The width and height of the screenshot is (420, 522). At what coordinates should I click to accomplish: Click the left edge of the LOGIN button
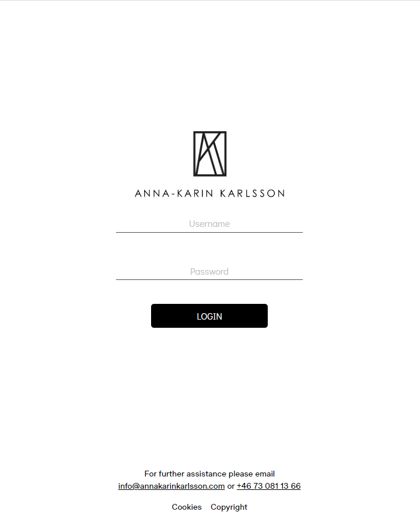[x=155, y=316]
